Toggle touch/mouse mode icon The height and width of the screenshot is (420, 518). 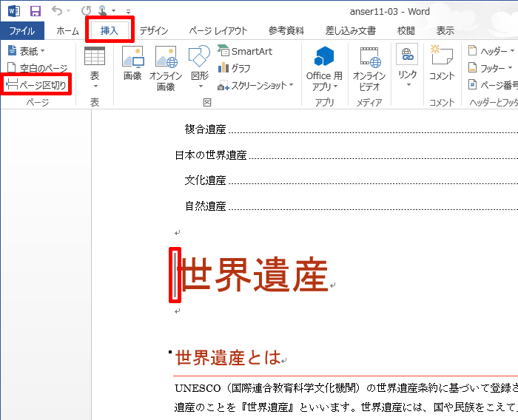click(x=102, y=11)
